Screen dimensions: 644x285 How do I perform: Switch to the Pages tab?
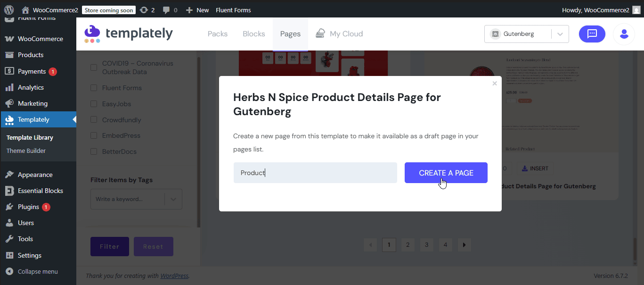[290, 34]
